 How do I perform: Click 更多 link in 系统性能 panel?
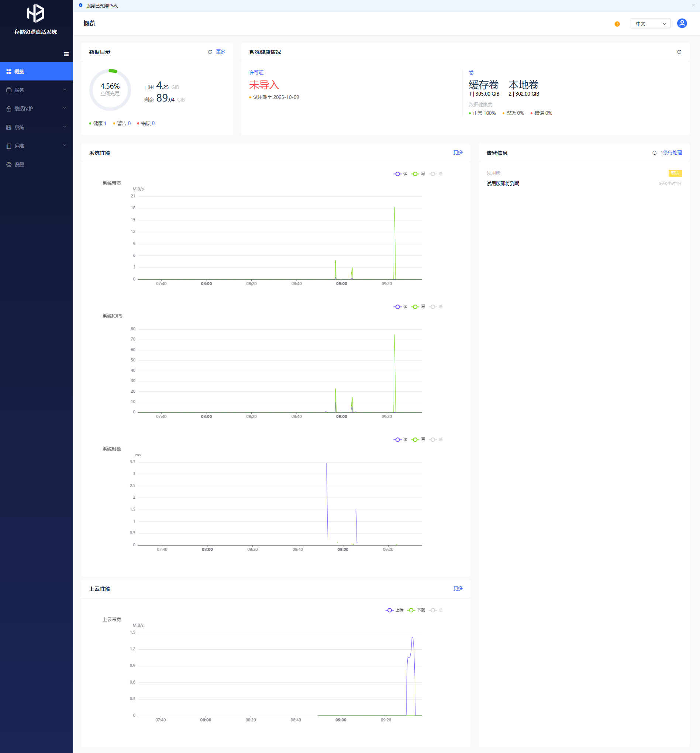tap(458, 152)
